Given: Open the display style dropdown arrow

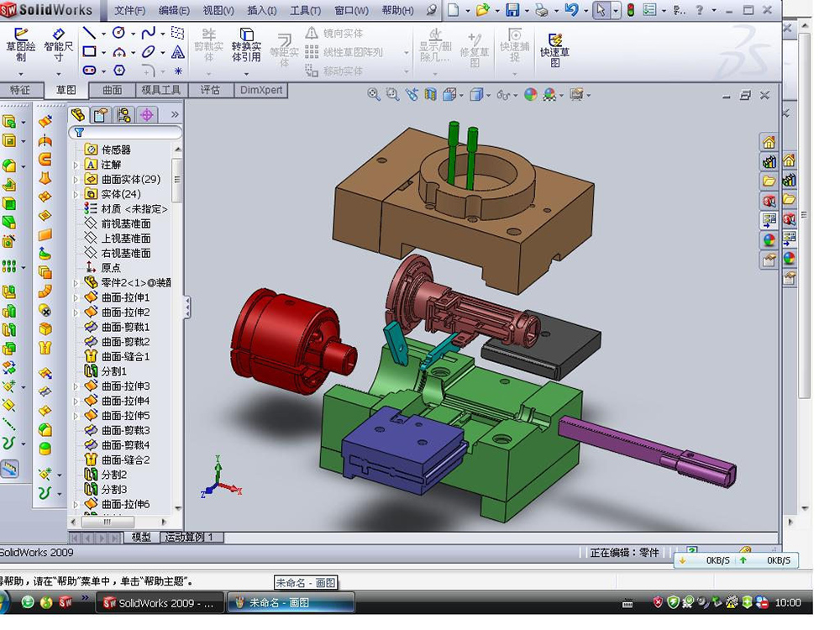Looking at the screenshot, I should coord(488,96).
